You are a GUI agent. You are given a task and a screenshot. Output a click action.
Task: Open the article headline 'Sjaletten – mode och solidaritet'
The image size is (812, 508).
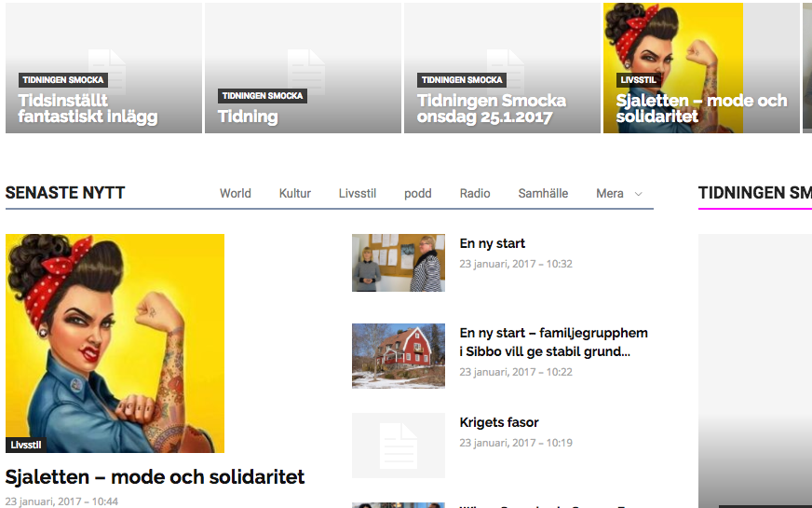[155, 477]
